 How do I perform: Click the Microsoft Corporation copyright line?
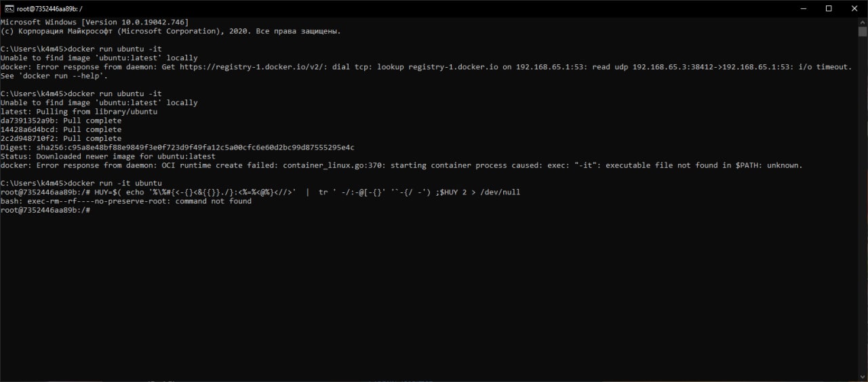[171, 31]
